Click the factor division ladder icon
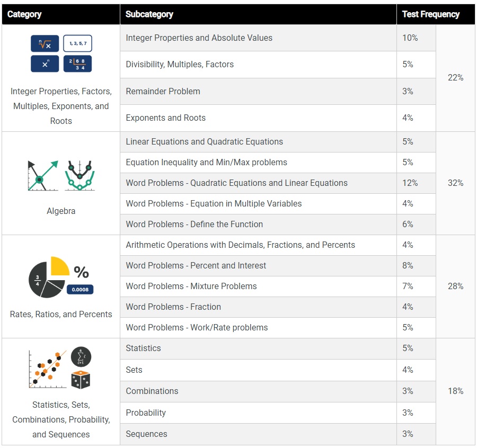 click(77, 64)
